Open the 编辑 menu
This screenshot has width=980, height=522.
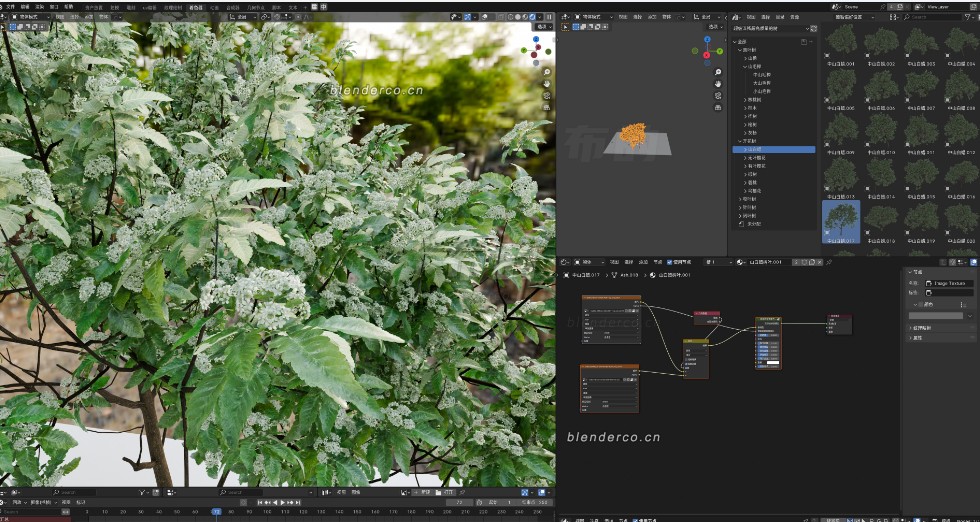[25, 7]
